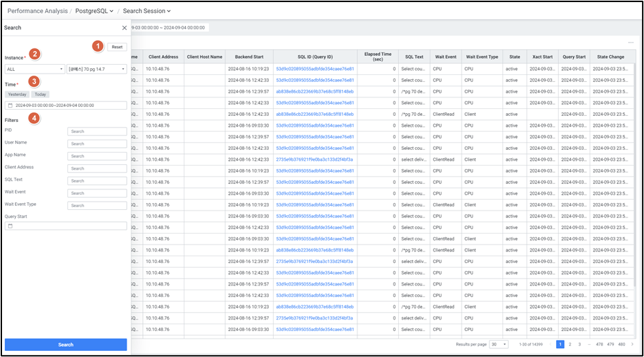Focus the Wait Event filter field
644x357 pixels.
click(x=97, y=193)
